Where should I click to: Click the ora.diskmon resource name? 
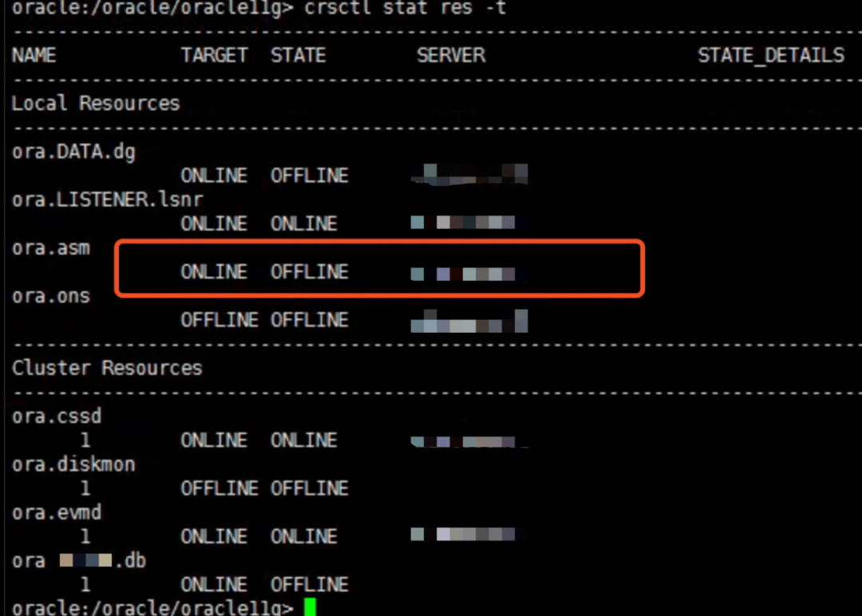tap(73, 465)
